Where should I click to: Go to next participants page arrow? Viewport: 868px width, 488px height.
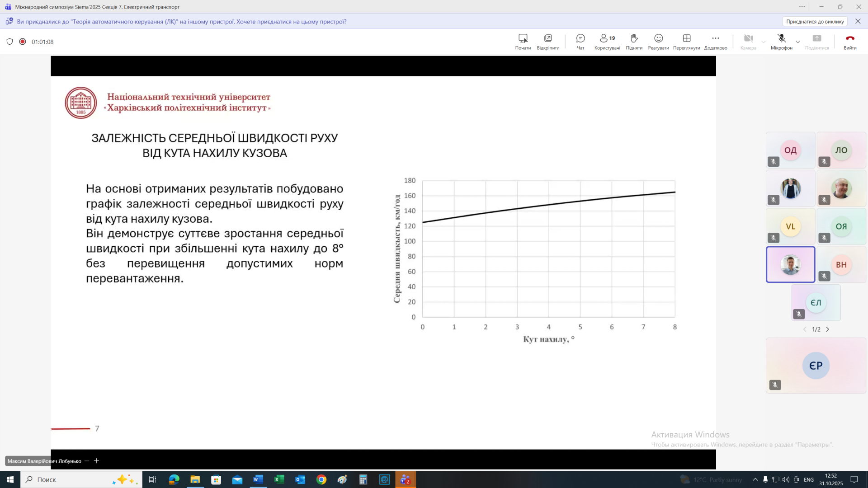828,329
